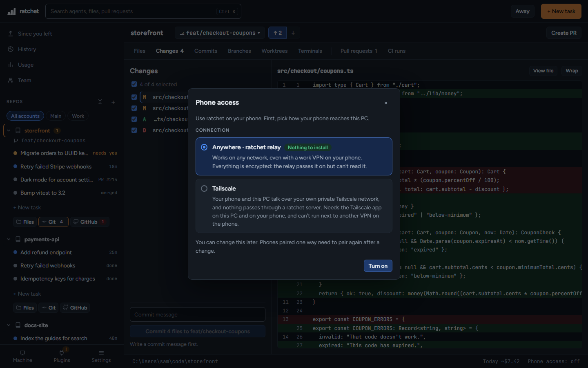This screenshot has height=368, width=588.
Task: Start a new task from the top bar
Action: [561, 11]
